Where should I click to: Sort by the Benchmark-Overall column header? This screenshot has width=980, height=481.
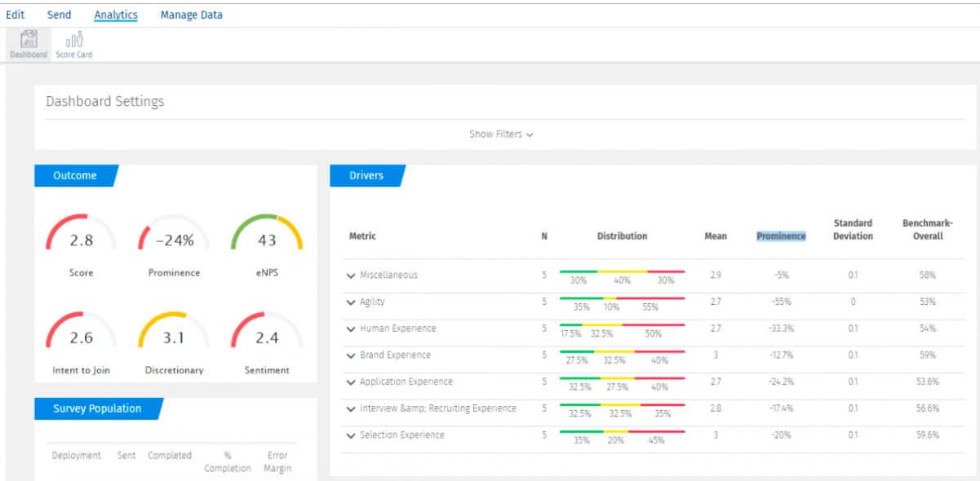pyautogui.click(x=927, y=229)
